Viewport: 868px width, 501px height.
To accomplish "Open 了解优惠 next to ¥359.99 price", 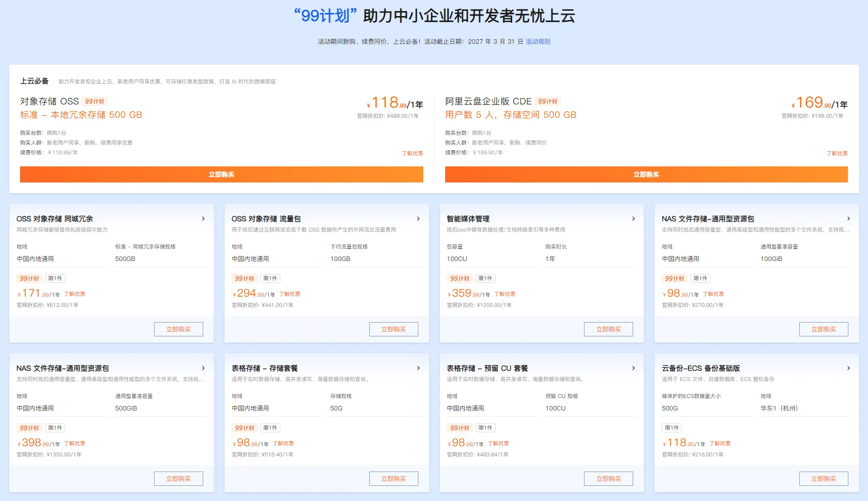I will pyautogui.click(x=505, y=294).
